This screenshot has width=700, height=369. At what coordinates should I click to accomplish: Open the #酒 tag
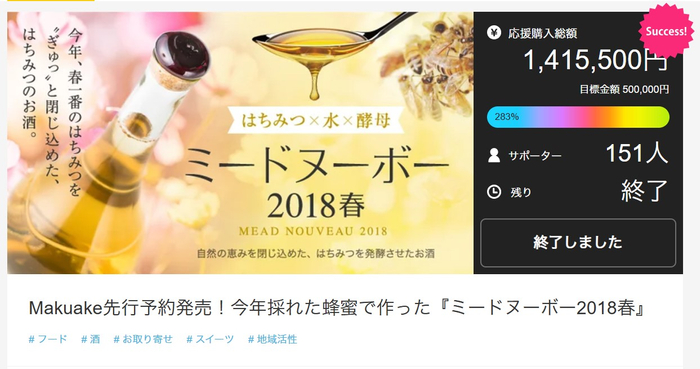pos(90,339)
